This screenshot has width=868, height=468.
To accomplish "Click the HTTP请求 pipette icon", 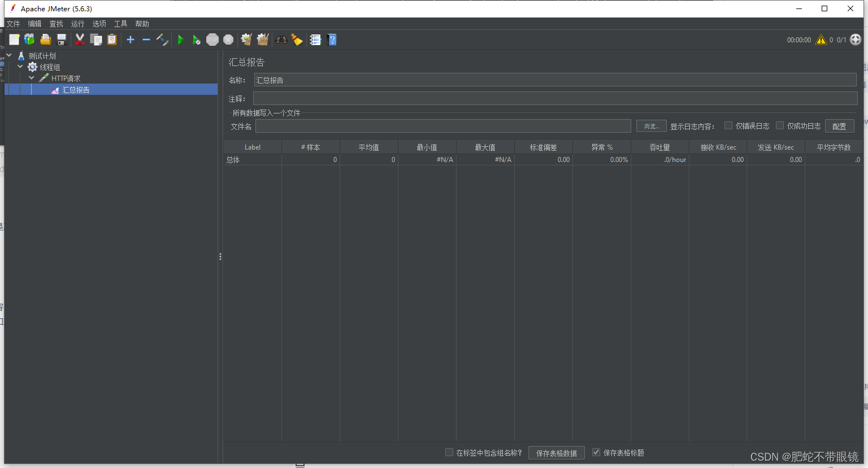I will click(x=44, y=78).
